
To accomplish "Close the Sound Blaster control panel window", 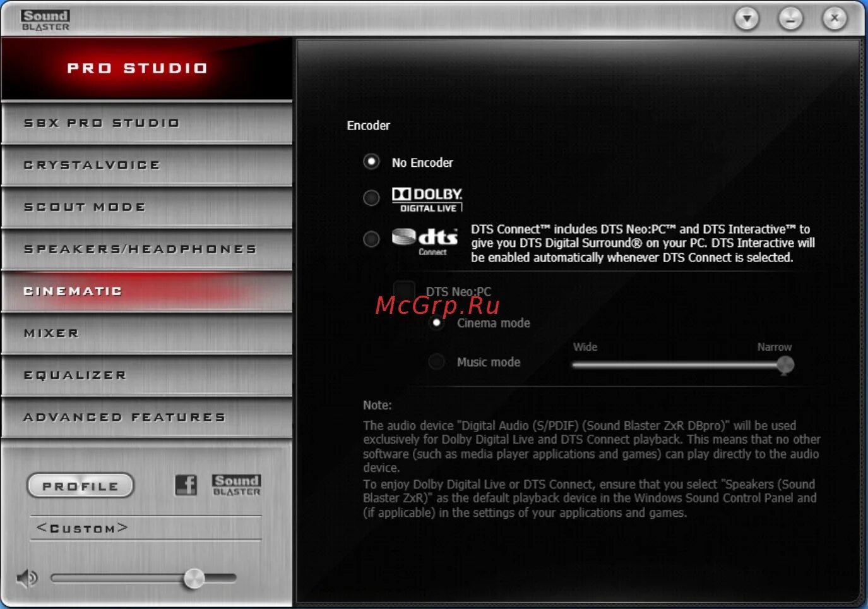I will tap(835, 18).
